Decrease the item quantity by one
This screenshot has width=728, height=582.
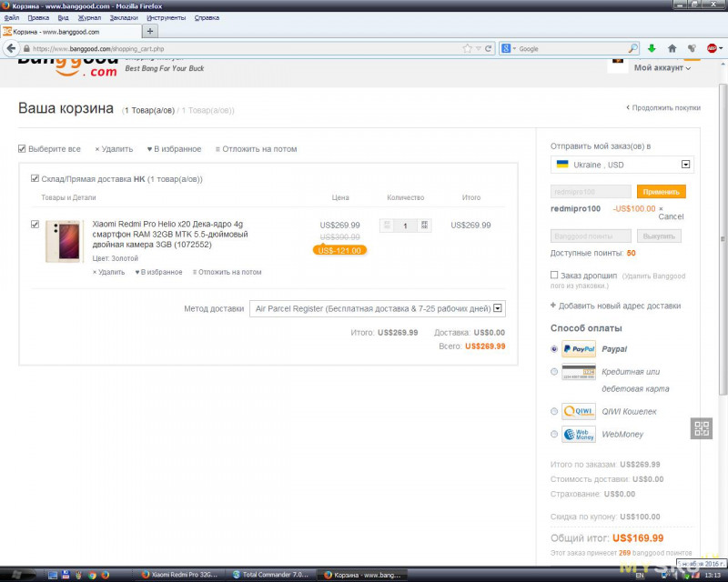click(388, 226)
